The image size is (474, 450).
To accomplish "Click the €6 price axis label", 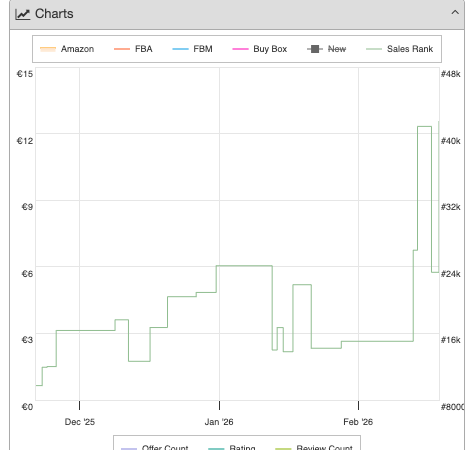I will coord(27,274).
